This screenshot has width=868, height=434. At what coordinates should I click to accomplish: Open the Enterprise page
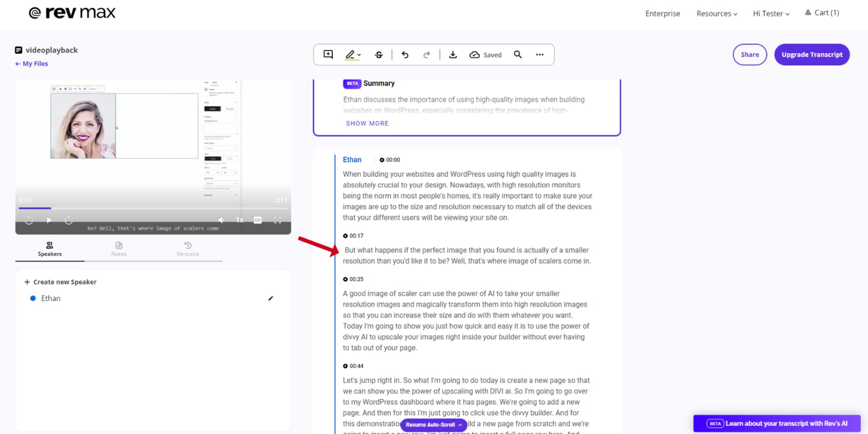coord(663,14)
